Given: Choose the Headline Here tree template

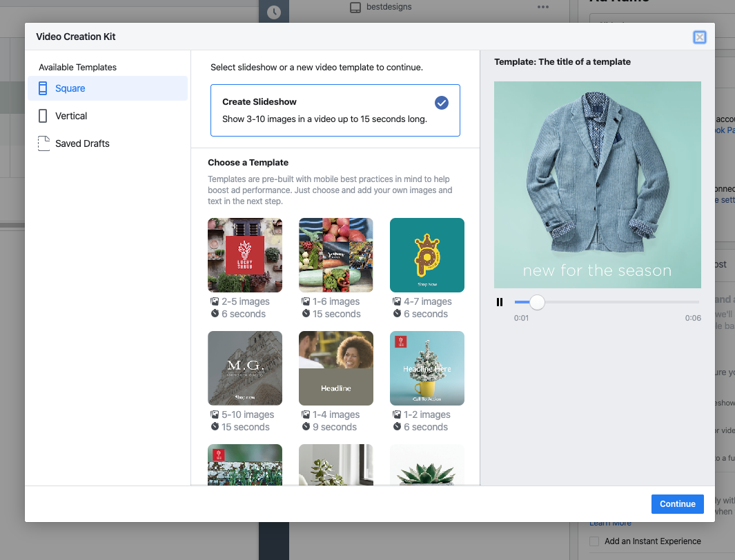Looking at the screenshot, I should [x=427, y=368].
